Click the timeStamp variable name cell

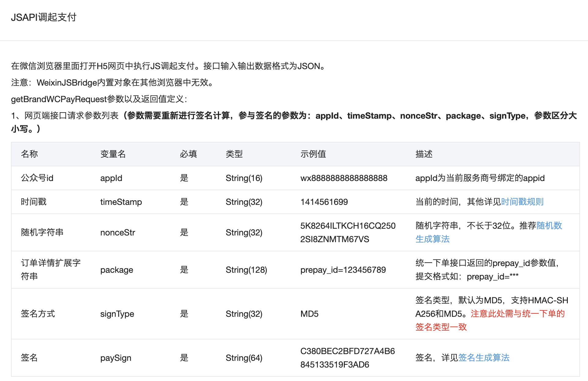point(121,202)
